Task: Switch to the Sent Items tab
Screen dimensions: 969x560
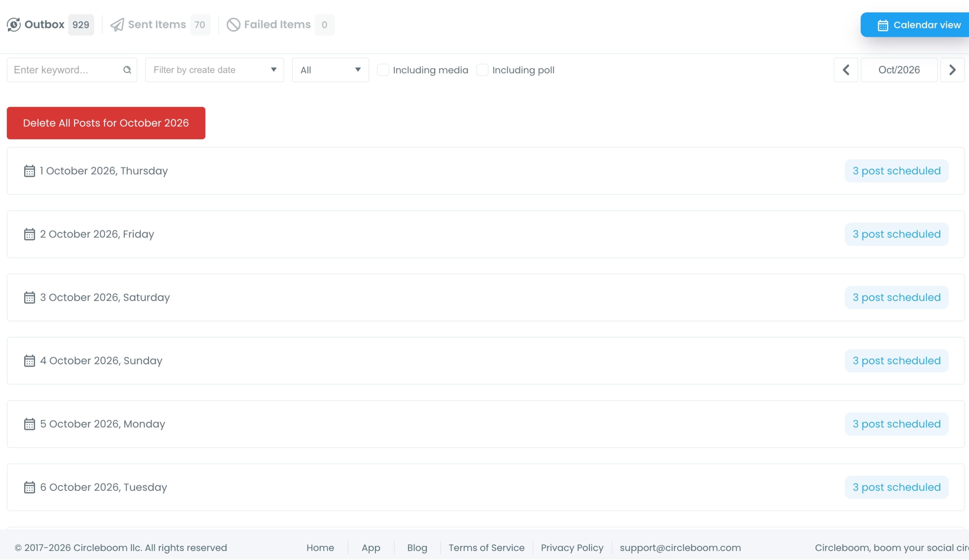Action: (x=160, y=25)
